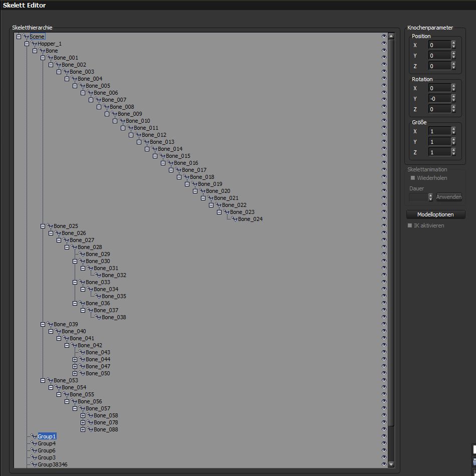
Task: Click the bone icon next to Bone_057
Action: coord(82,408)
